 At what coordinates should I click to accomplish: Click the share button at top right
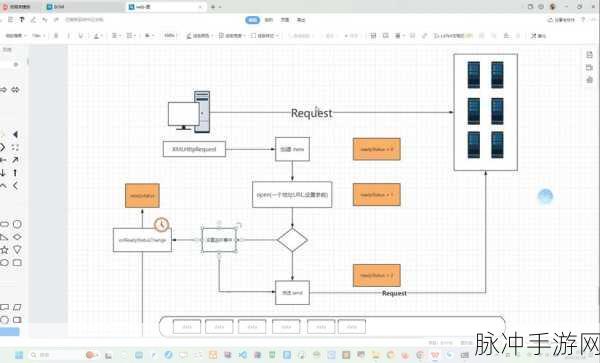pyautogui.click(x=561, y=20)
